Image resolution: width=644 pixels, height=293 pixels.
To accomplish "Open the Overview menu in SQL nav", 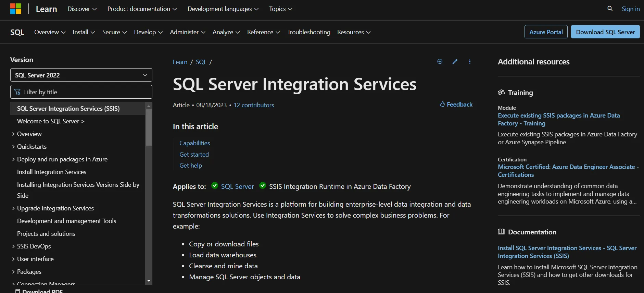I will (50, 32).
